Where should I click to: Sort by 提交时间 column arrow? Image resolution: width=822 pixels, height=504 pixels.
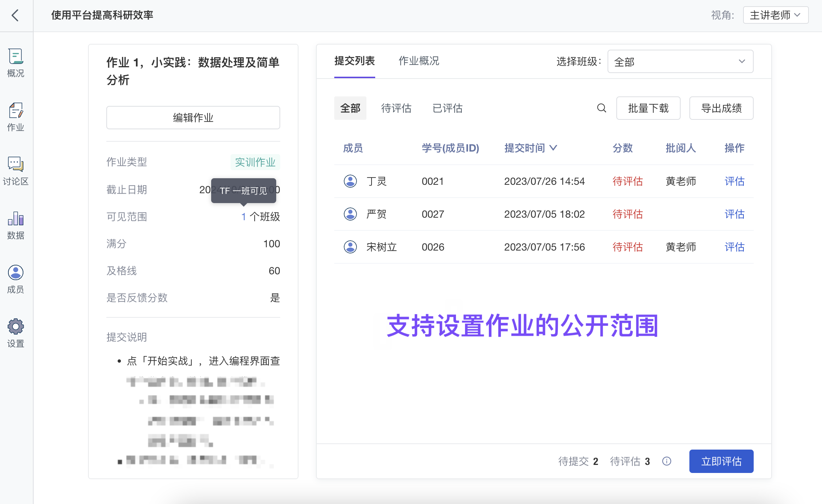pos(553,148)
